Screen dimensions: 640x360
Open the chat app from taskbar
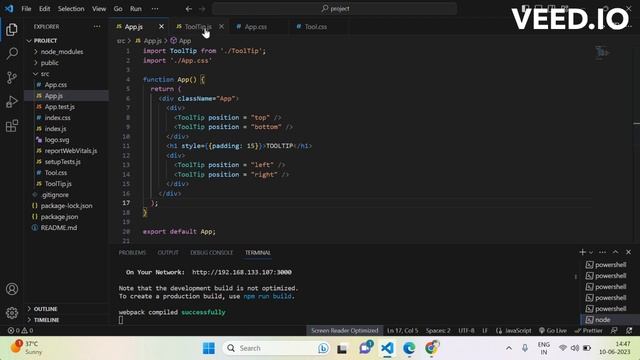coord(365,348)
